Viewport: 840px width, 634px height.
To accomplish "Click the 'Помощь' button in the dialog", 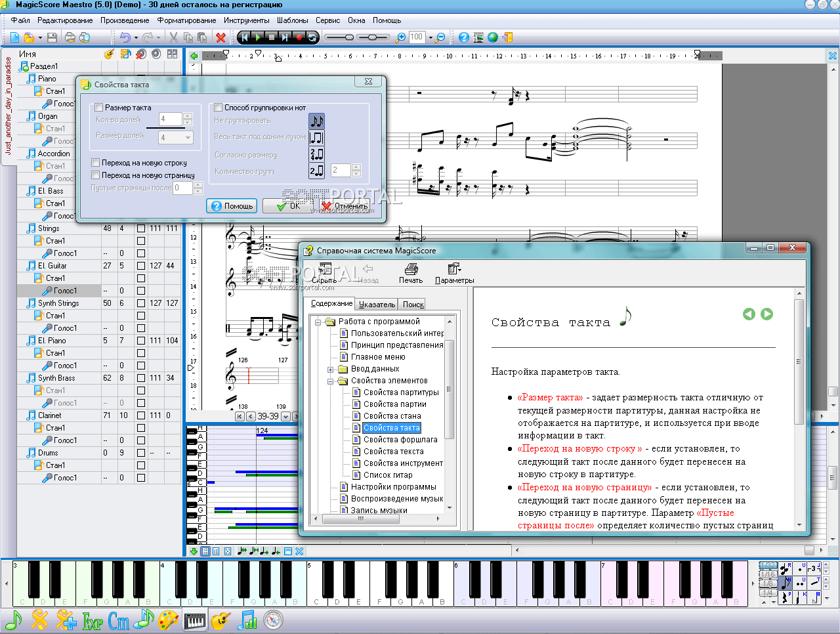I will point(232,206).
